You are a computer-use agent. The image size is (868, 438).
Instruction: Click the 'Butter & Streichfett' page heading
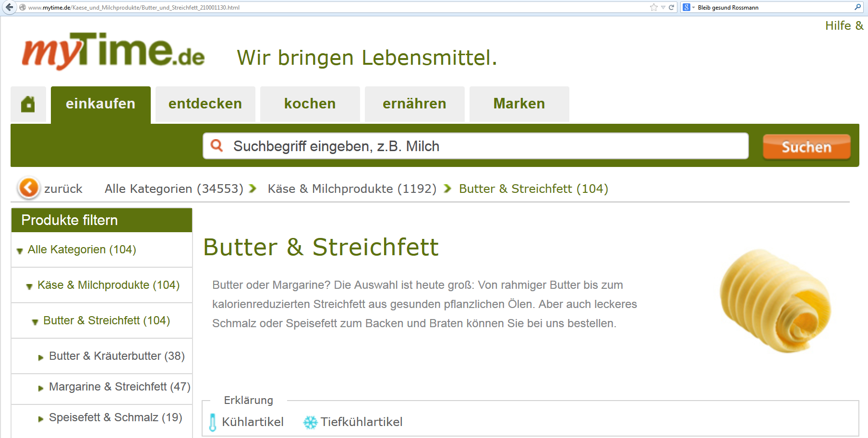321,247
